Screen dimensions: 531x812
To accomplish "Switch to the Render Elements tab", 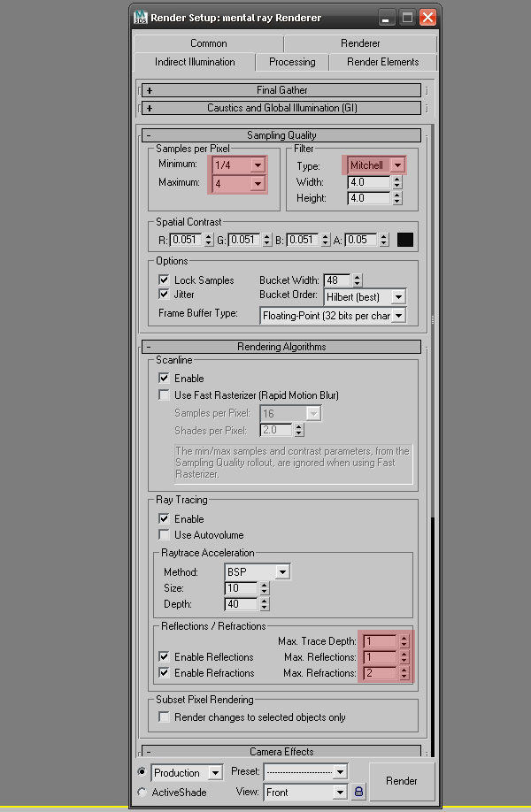I will pos(382,62).
